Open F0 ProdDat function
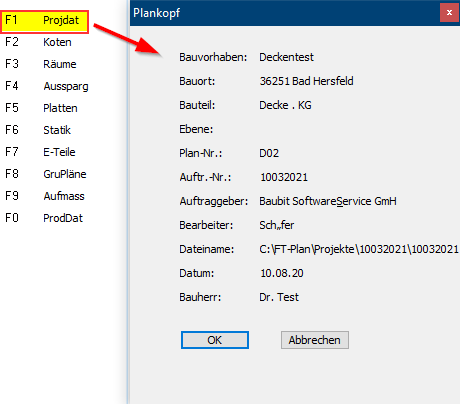The image size is (460, 404). (44, 218)
